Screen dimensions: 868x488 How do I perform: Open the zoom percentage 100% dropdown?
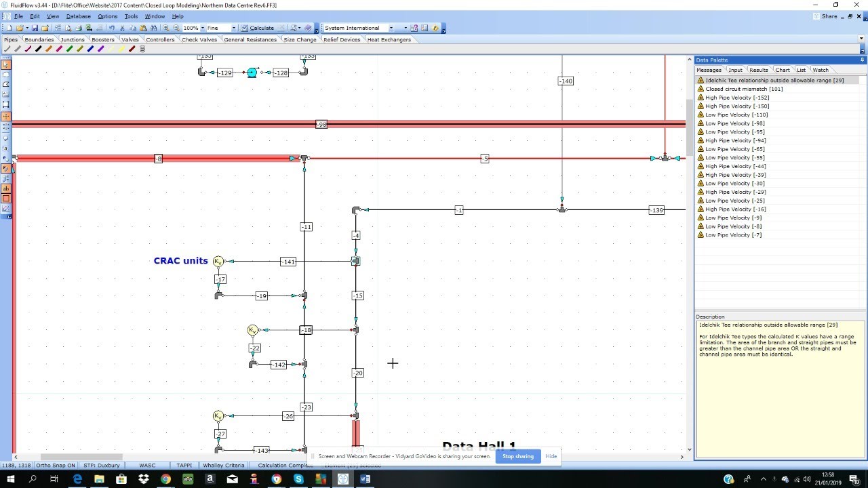pos(202,28)
